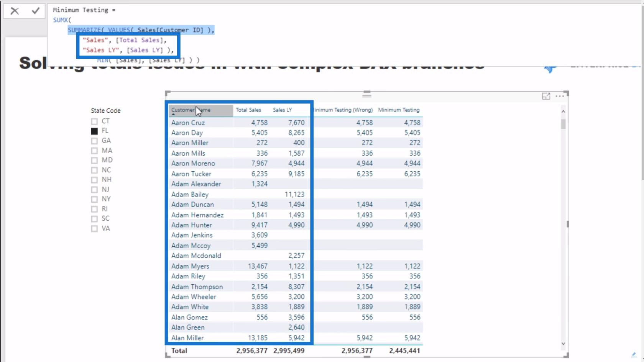The height and width of the screenshot is (362, 644).
Task: Select the Adam Mccoy row name
Action: [x=191, y=246]
